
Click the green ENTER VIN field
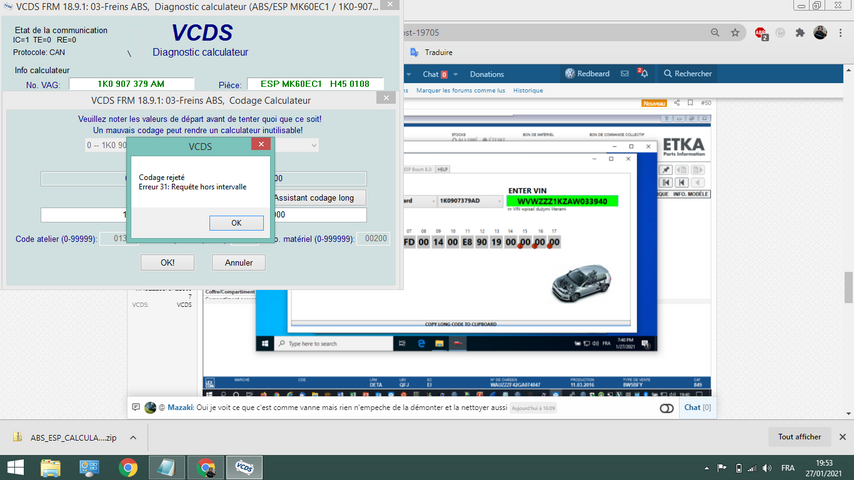[562, 201]
